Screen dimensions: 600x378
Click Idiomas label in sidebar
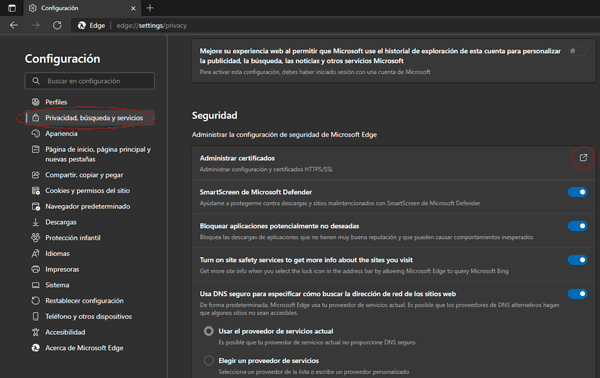tap(57, 253)
